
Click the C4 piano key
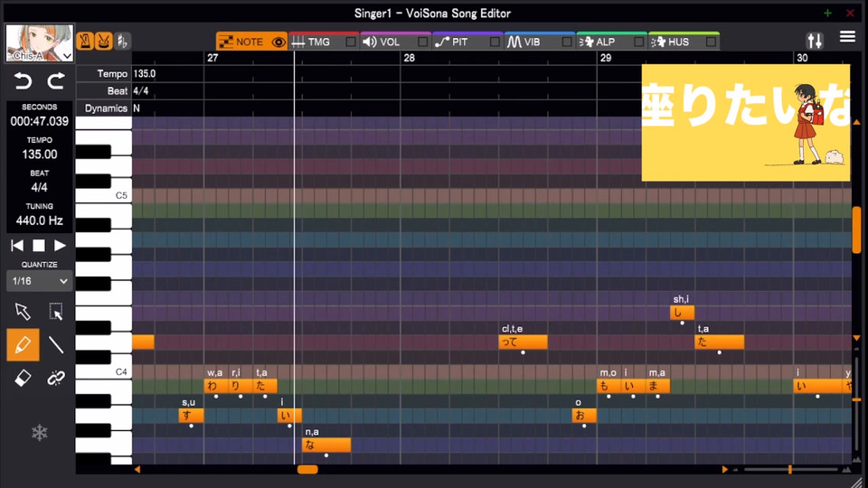[x=103, y=371]
